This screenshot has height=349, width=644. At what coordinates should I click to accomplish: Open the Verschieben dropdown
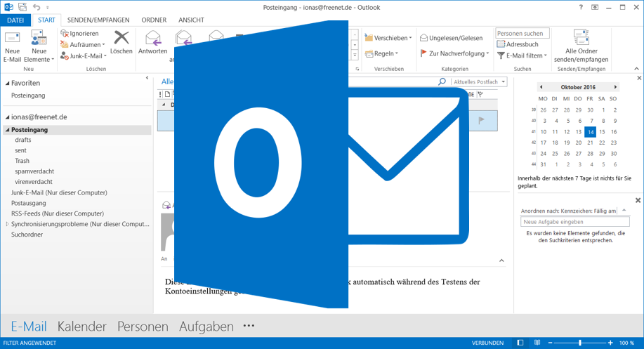point(388,38)
